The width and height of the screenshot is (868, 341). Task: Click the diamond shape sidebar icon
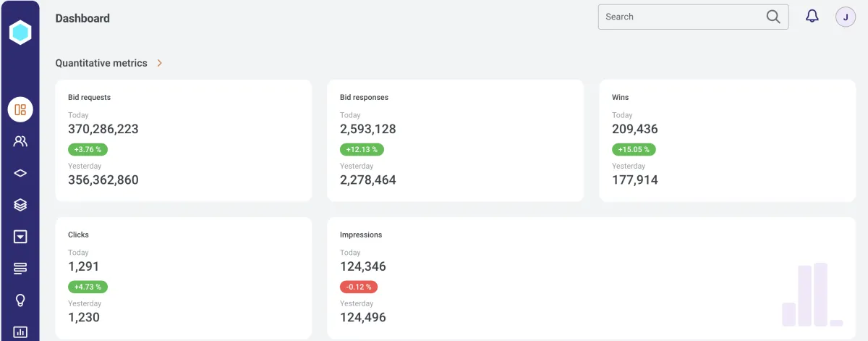[20, 174]
